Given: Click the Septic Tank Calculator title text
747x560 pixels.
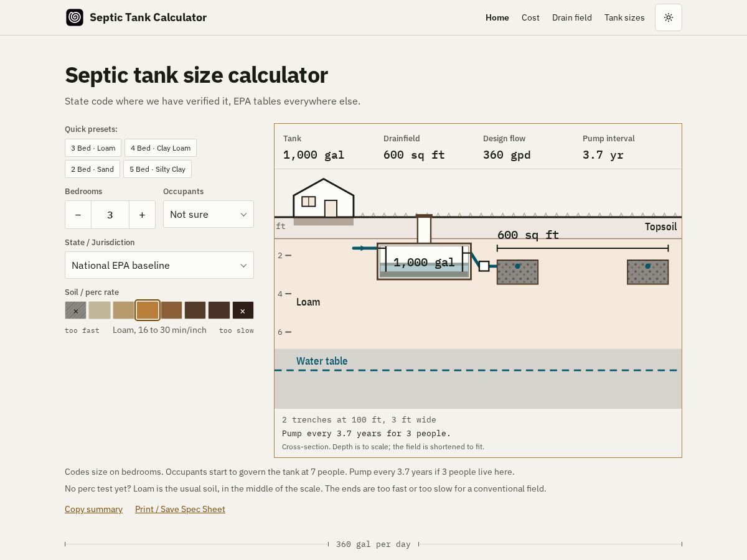Looking at the screenshot, I should 148,17.
